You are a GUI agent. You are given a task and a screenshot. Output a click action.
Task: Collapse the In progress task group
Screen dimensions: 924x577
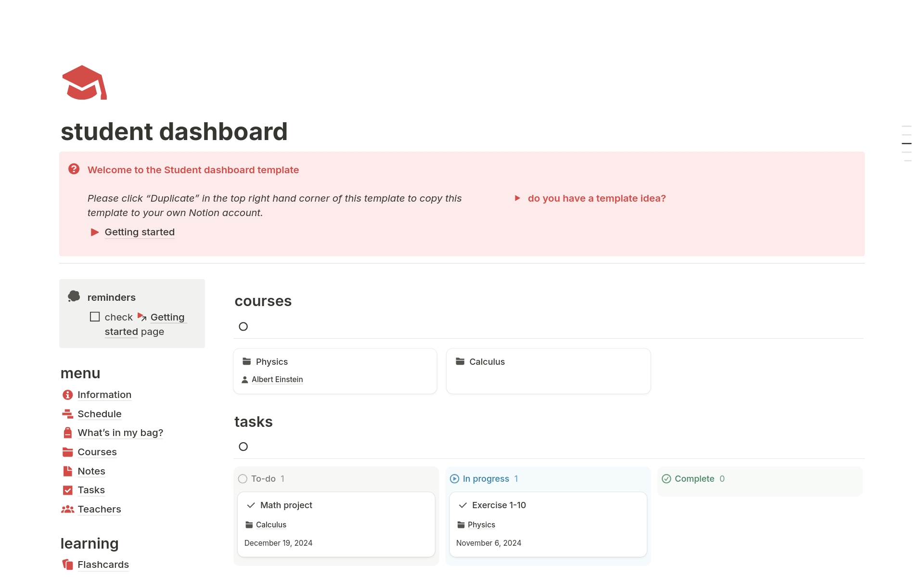tap(454, 478)
